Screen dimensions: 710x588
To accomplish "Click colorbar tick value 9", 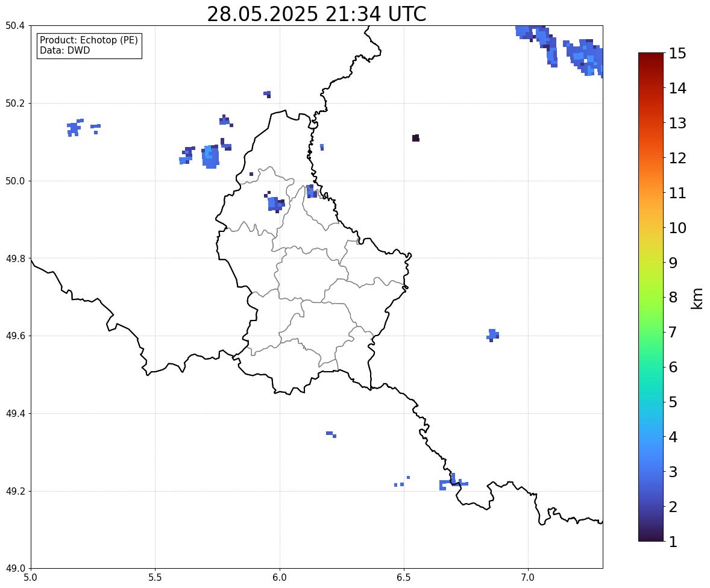I will click(673, 263).
